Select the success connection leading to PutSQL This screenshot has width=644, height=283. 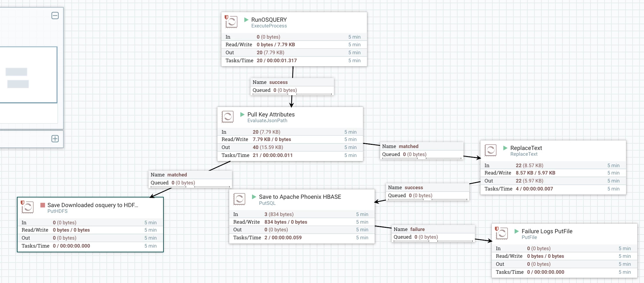(x=428, y=191)
